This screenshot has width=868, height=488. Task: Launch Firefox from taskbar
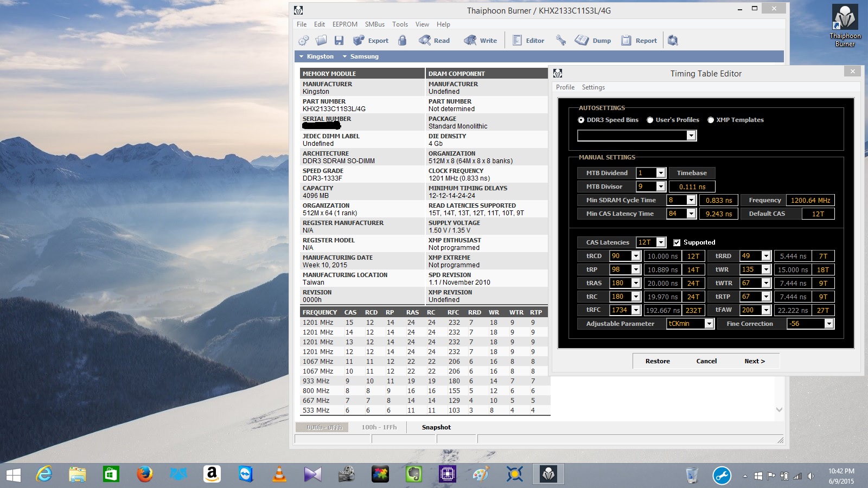coord(145,474)
